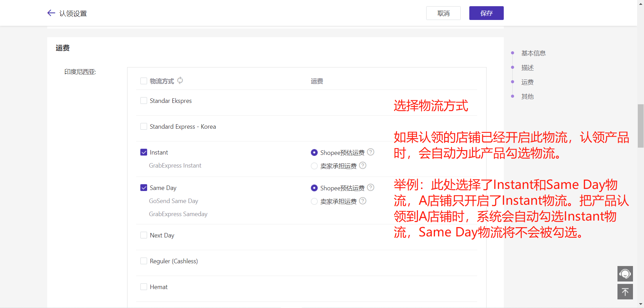Jump to 描述 section in side navigation
The height and width of the screenshot is (308, 644).
(x=527, y=68)
